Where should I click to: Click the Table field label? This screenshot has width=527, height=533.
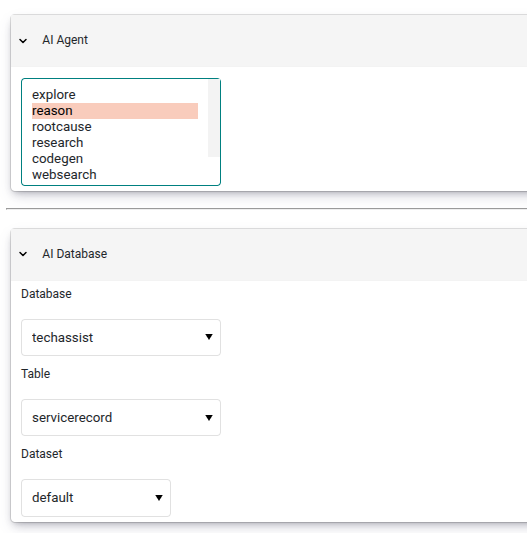[x=36, y=374]
